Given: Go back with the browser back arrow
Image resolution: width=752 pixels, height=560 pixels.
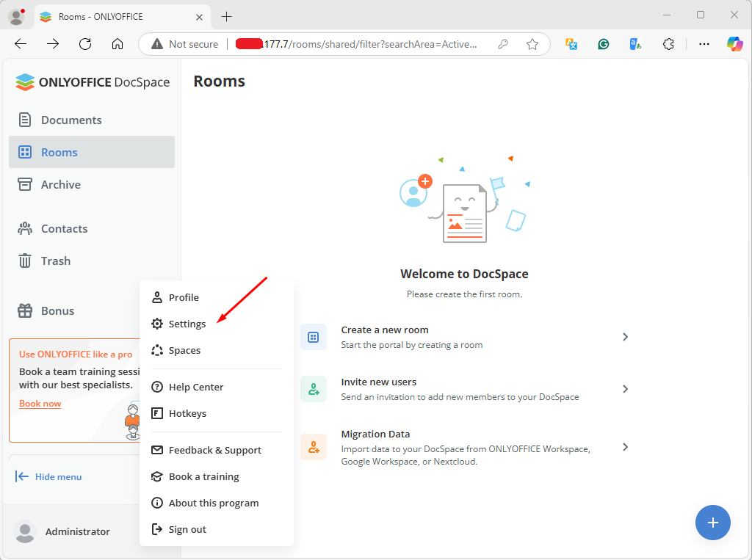Looking at the screenshot, I should point(21,44).
